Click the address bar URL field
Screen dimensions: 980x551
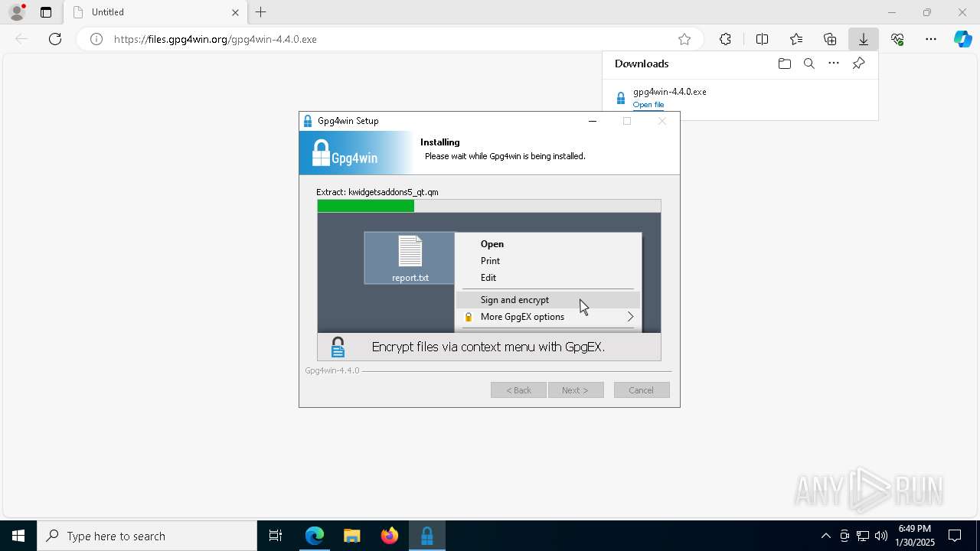coord(390,39)
